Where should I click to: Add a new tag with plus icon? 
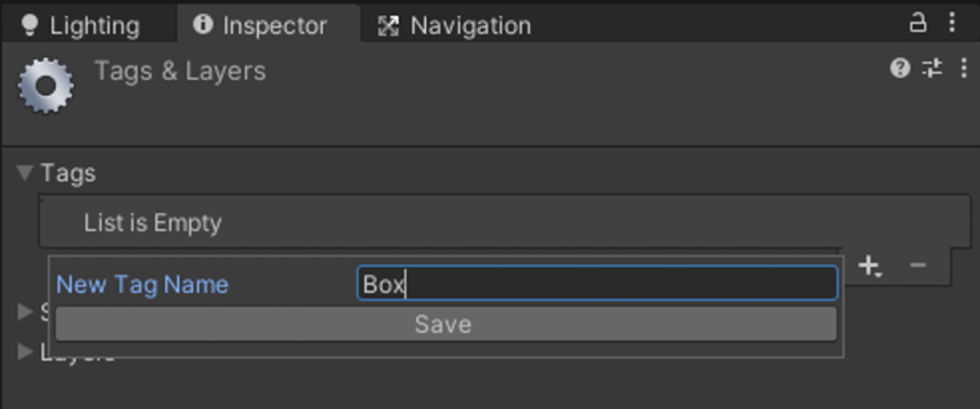(870, 266)
